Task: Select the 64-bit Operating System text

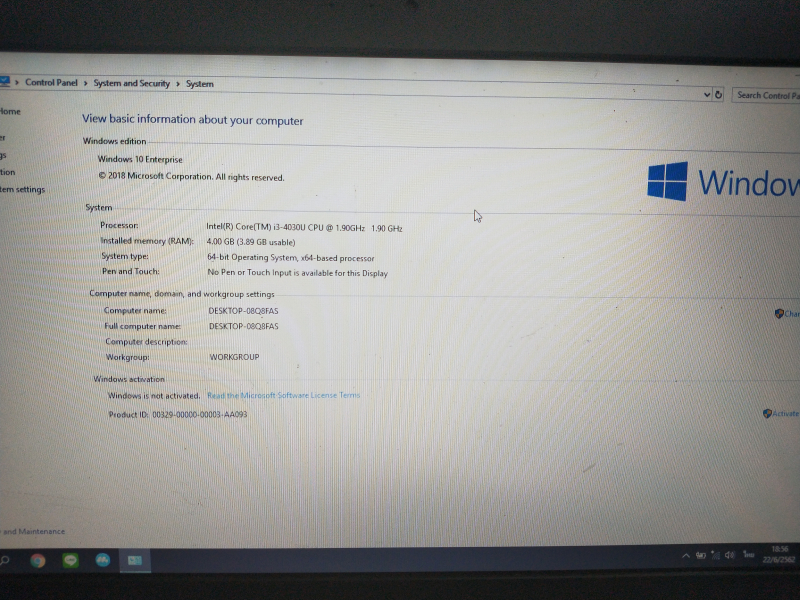Action: click(290, 258)
